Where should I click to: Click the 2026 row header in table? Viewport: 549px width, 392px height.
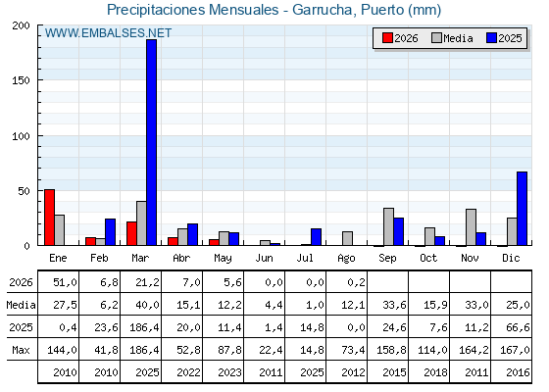point(21,282)
